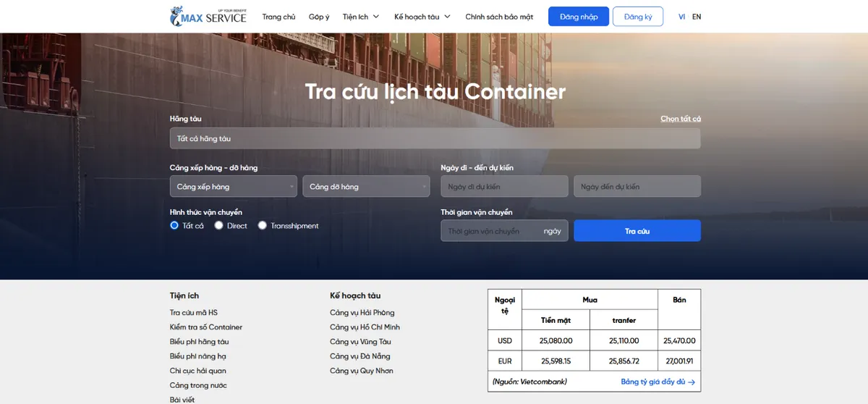Open Cảng vụ Hải Phòng link
868x404 pixels.
tap(362, 313)
